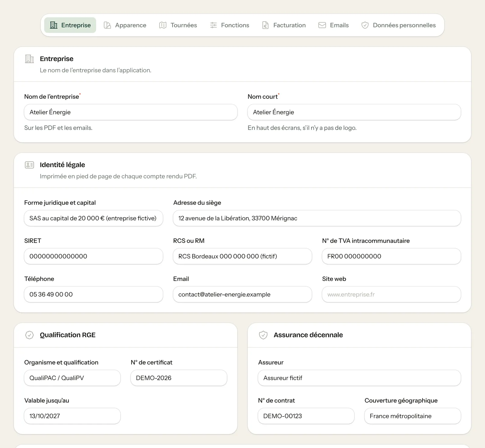Click the Fonctions tab sliders icon
This screenshot has height=448, width=485.
tap(213, 25)
